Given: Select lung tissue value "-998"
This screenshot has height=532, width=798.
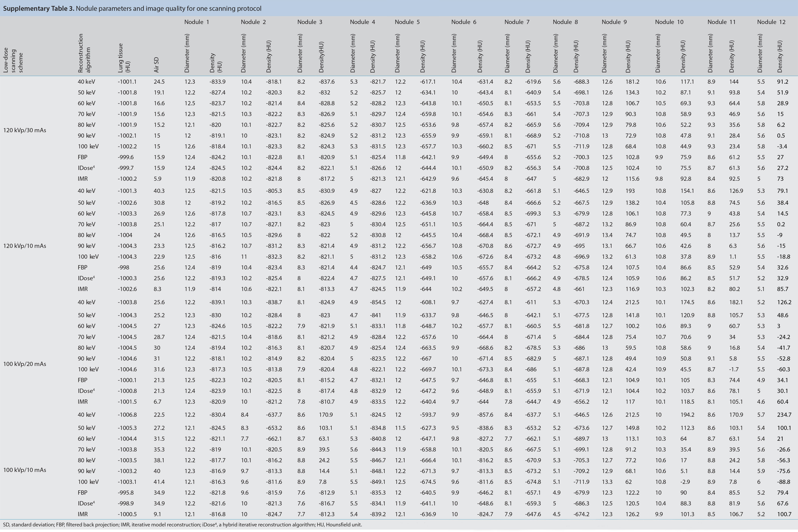Looking at the screenshot, I should (x=123, y=268).
